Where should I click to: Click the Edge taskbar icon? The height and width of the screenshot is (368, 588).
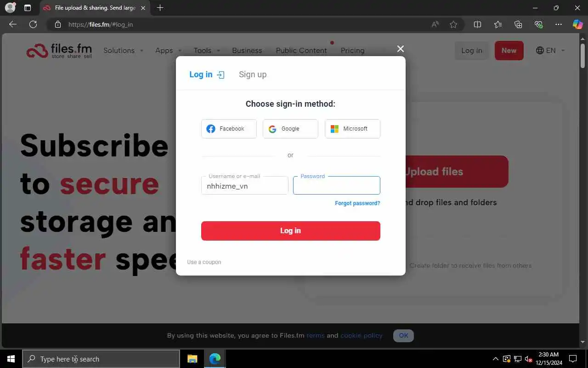(x=215, y=359)
